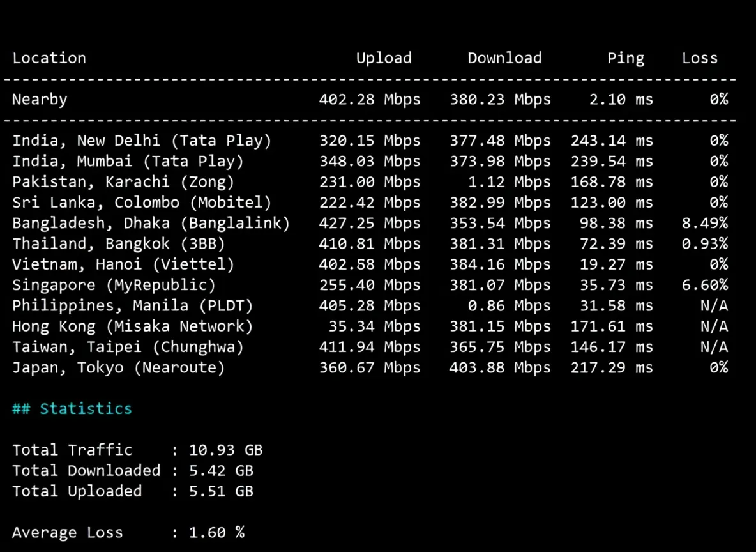Click Vietnam, Hanoi (Viettel) row
This screenshot has width=756, height=552.
[x=370, y=264]
